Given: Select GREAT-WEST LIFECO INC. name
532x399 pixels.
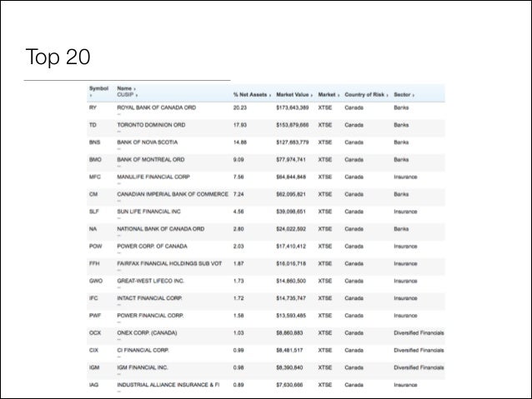Looking at the screenshot, I should click(x=150, y=281).
